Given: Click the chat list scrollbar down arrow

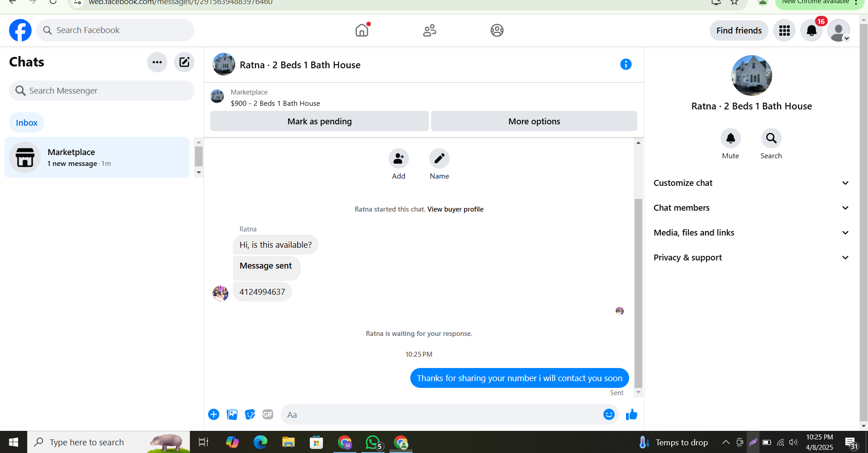Looking at the screenshot, I should (x=199, y=173).
